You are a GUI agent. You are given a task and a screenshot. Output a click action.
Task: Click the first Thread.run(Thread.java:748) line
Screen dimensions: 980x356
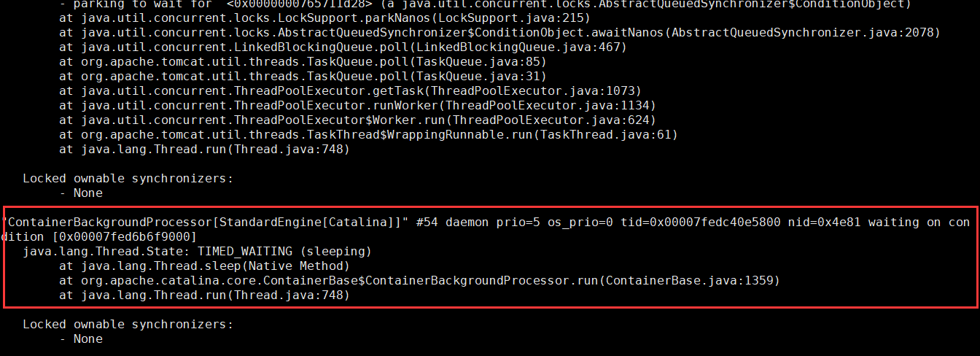pyautogui.click(x=204, y=150)
